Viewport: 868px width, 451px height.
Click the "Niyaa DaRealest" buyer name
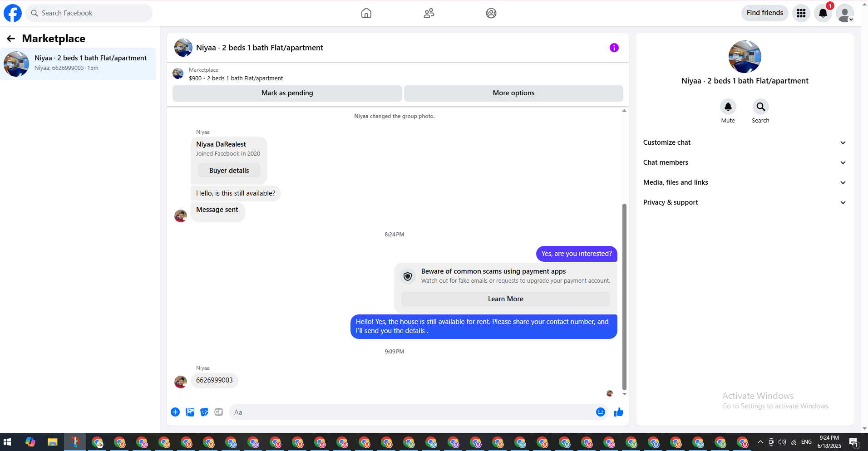point(221,144)
